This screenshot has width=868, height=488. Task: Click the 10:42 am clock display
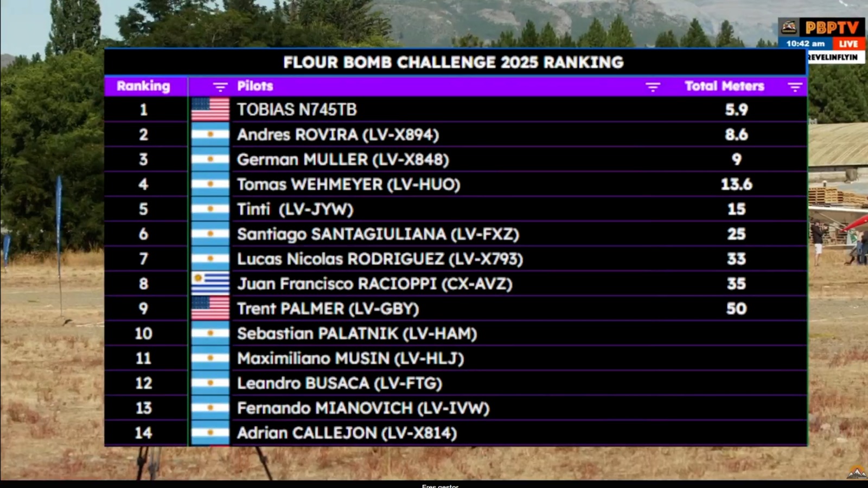805,44
